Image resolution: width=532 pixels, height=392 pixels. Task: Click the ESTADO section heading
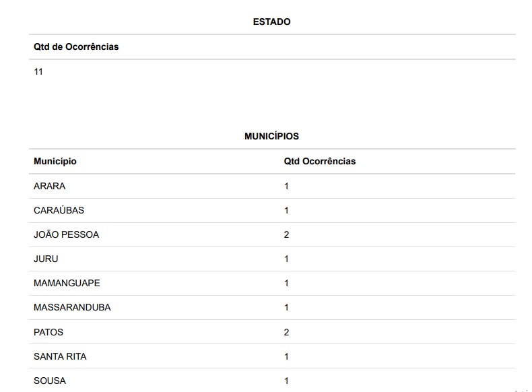[271, 22]
